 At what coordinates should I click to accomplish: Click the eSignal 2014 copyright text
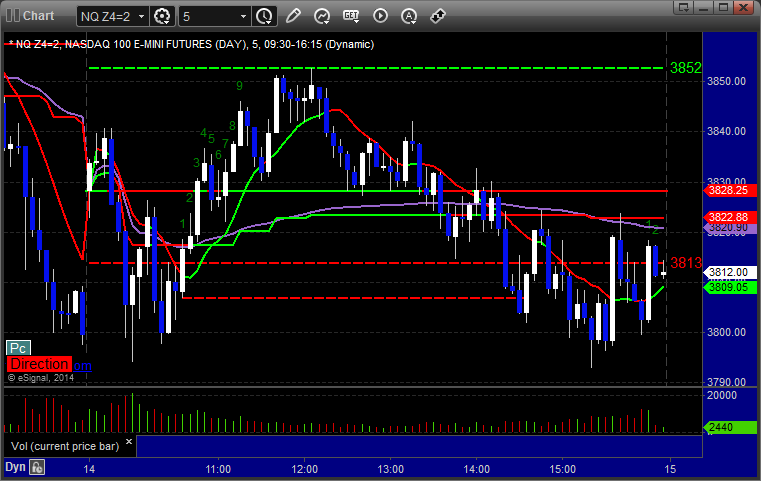[x=41, y=378]
